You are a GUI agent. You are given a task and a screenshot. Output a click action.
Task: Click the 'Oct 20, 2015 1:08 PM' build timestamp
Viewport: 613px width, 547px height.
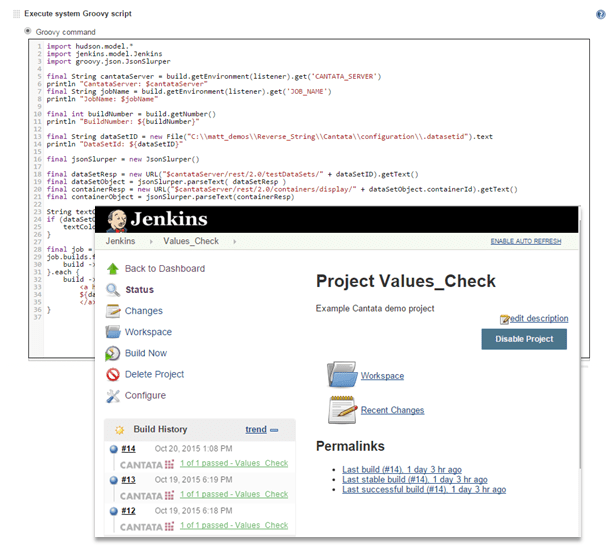pyautogui.click(x=193, y=448)
